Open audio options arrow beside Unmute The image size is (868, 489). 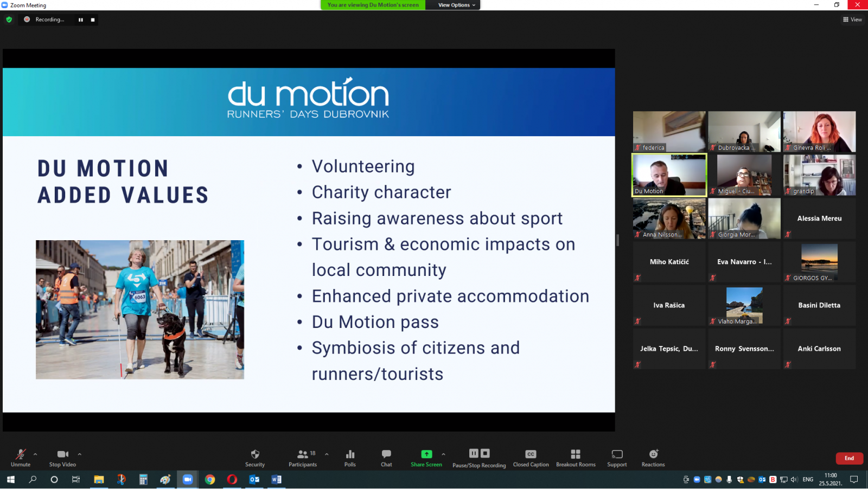35,454
